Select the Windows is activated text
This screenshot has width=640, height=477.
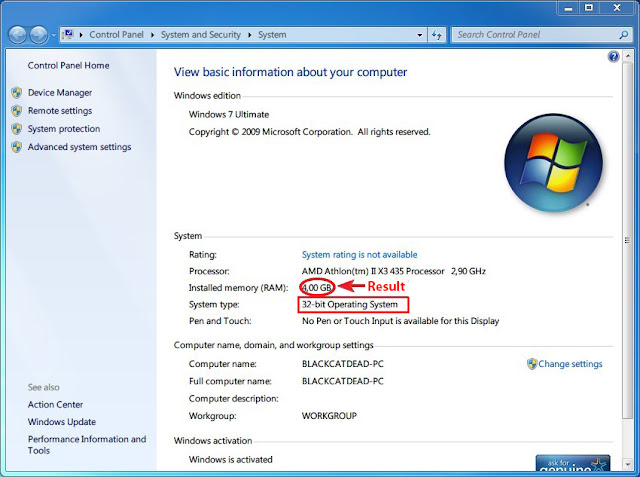(x=230, y=459)
